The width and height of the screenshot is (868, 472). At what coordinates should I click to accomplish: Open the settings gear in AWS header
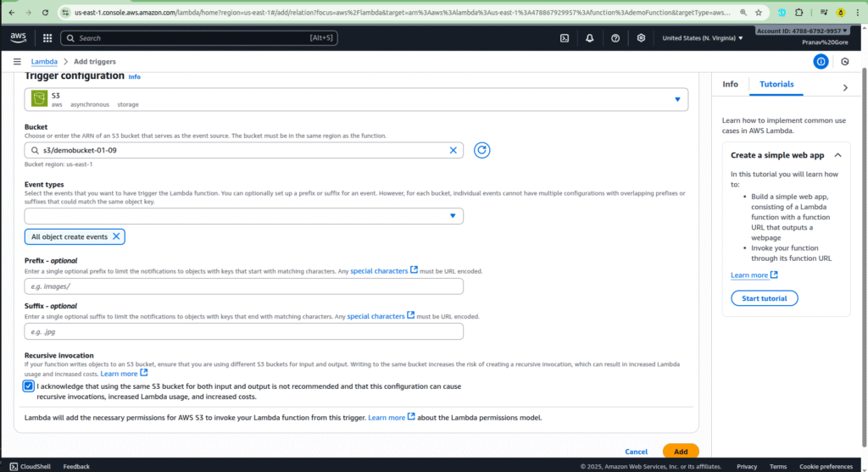[641, 38]
